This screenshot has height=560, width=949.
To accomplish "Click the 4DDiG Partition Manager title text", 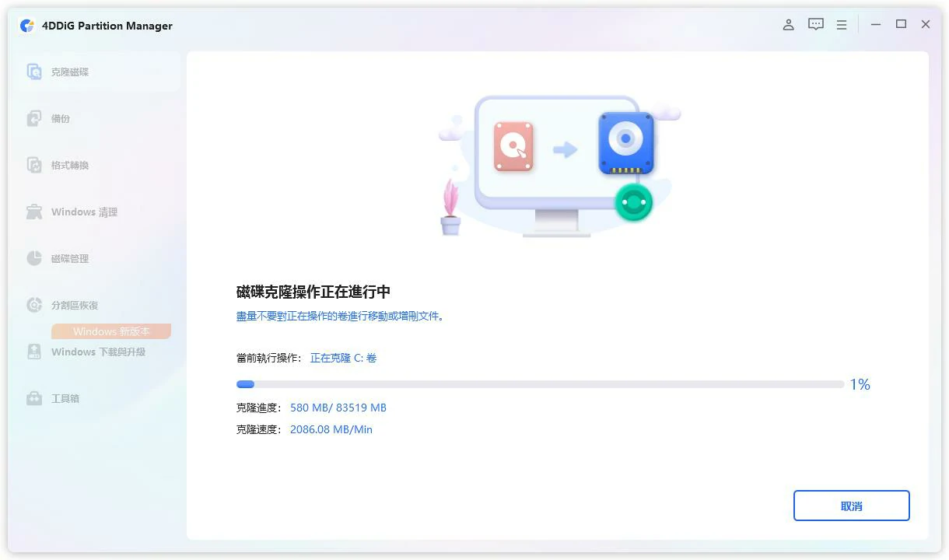I will tap(107, 26).
